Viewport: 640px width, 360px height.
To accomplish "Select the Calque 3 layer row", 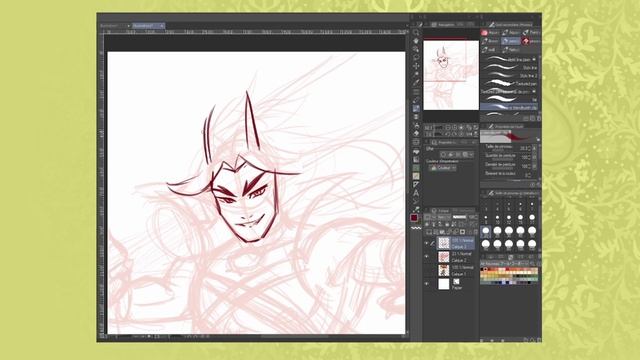I will coord(456,243).
